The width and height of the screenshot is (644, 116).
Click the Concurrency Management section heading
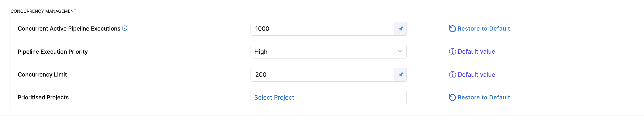[43, 11]
